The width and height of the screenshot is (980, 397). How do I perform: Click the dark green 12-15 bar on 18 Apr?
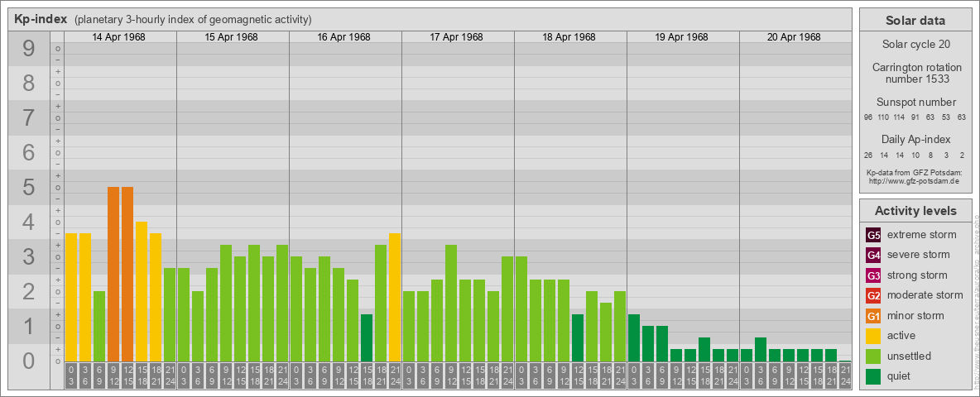pyautogui.click(x=578, y=337)
